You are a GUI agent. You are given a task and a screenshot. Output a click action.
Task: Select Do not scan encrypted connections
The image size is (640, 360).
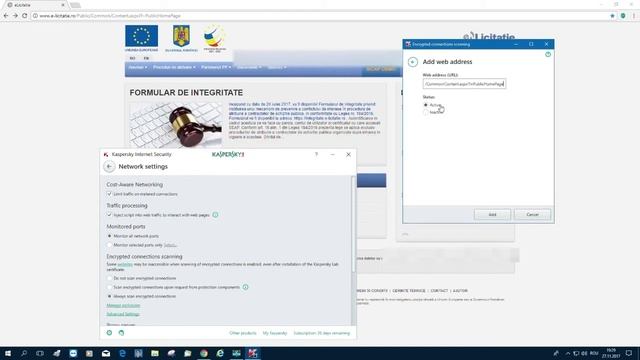(x=109, y=278)
